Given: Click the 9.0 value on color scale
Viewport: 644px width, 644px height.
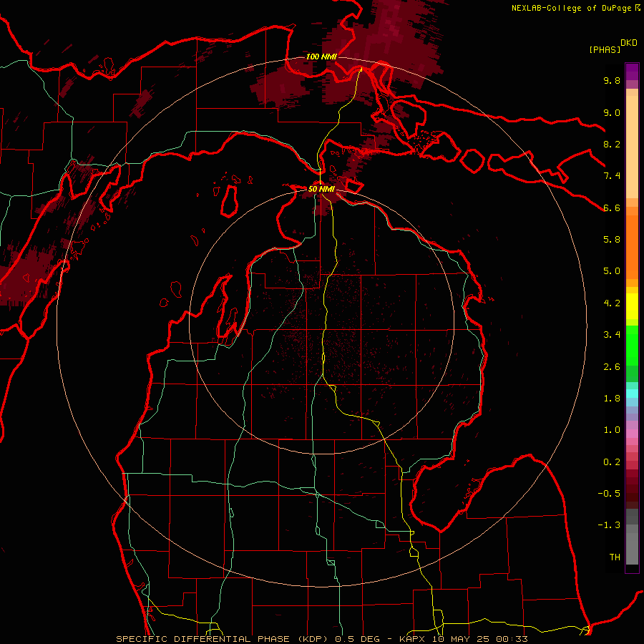Looking at the screenshot, I should [612, 112].
